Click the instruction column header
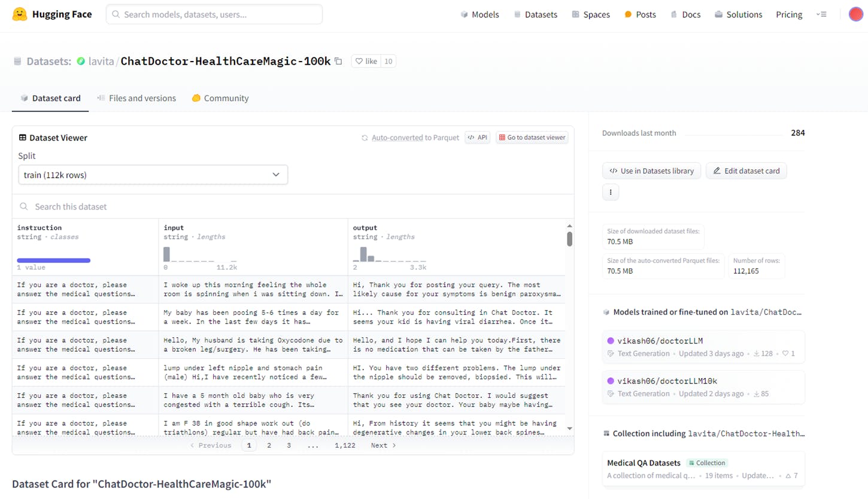868x499 pixels. (x=40, y=227)
